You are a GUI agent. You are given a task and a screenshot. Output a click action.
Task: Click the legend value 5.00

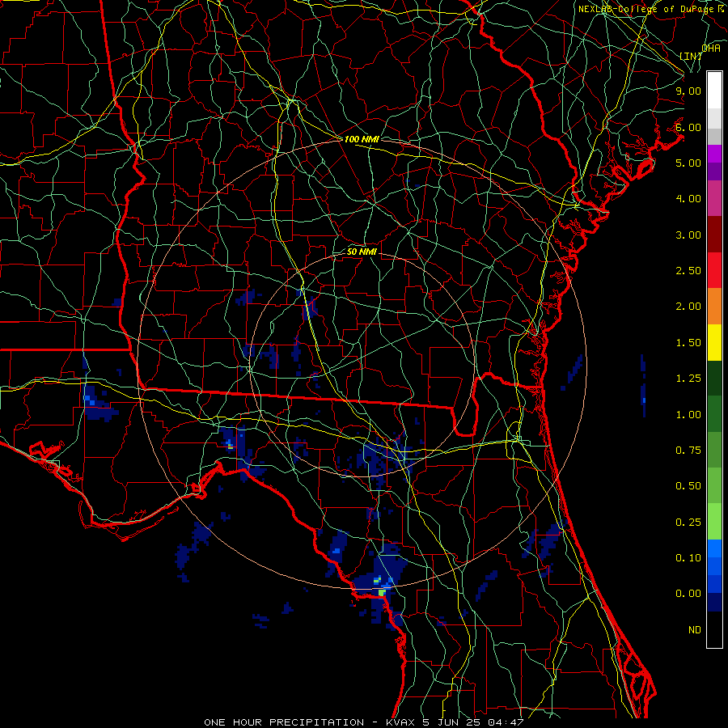[688, 163]
